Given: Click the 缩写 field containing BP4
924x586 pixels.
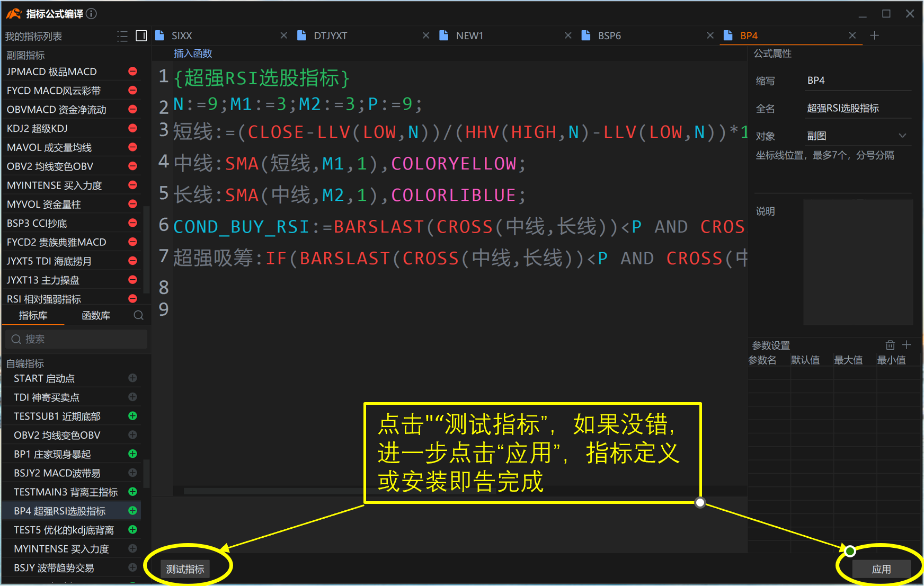Looking at the screenshot, I should (858, 81).
